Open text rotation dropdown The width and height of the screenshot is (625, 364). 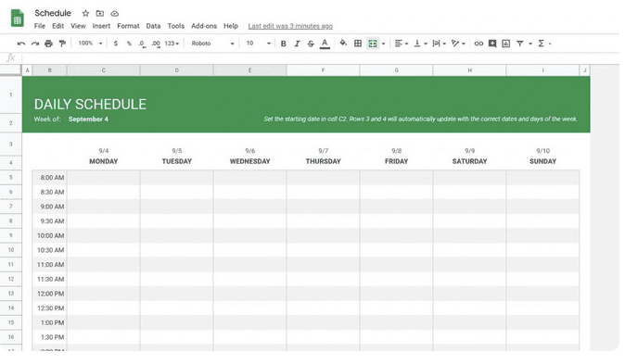click(458, 44)
